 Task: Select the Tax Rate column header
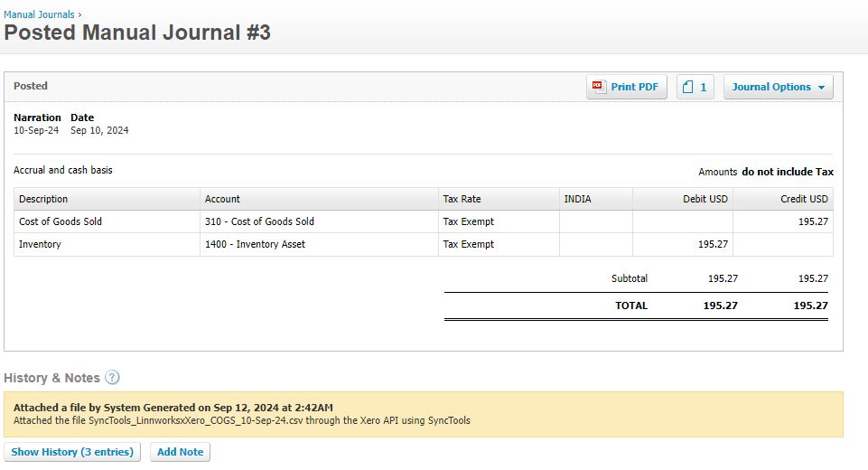coord(499,199)
